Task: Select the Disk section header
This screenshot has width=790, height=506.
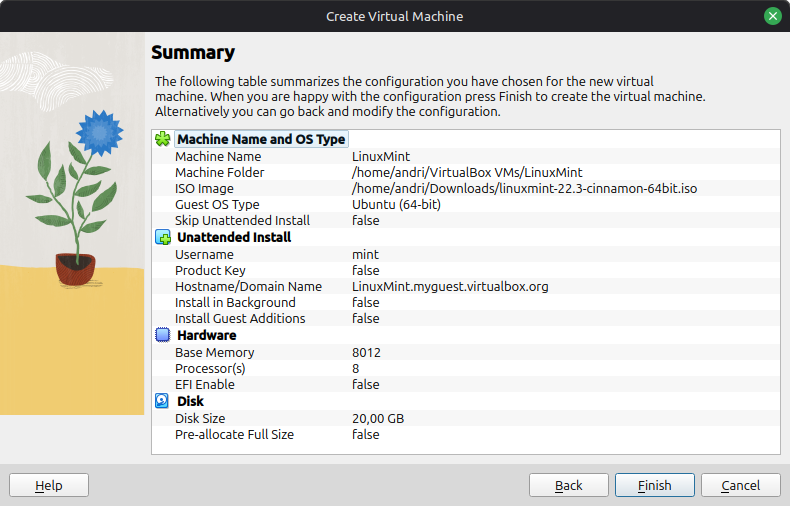Action: tap(190, 401)
